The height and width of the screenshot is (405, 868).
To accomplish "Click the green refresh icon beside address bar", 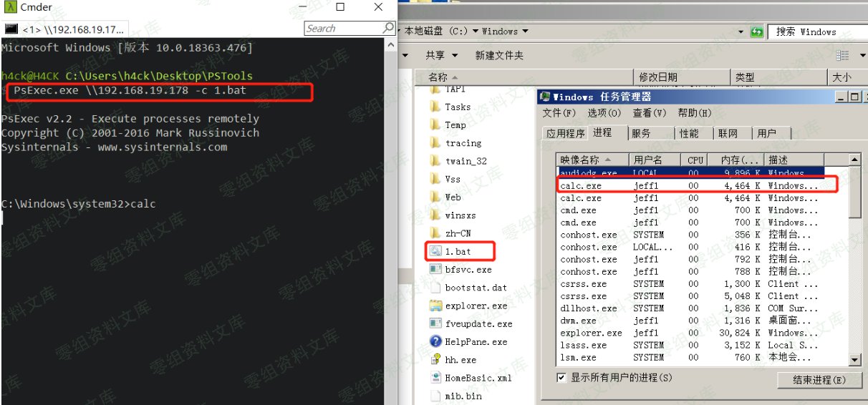I will click(756, 31).
